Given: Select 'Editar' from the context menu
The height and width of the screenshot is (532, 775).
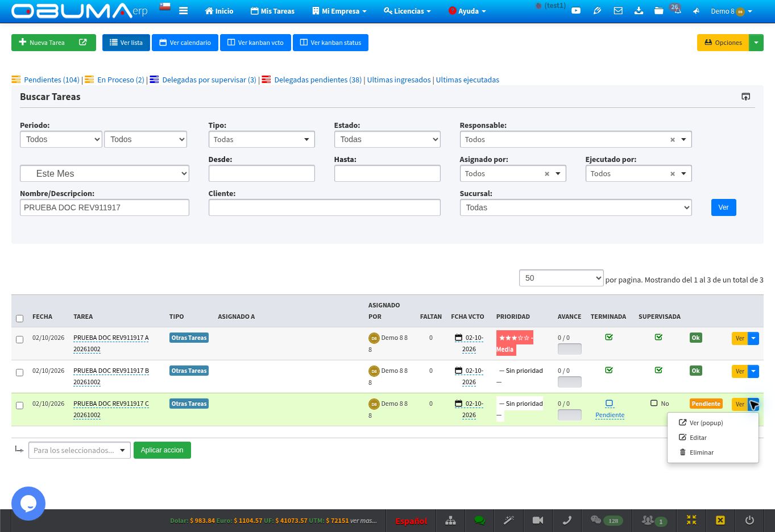Looking at the screenshot, I should pos(698,438).
